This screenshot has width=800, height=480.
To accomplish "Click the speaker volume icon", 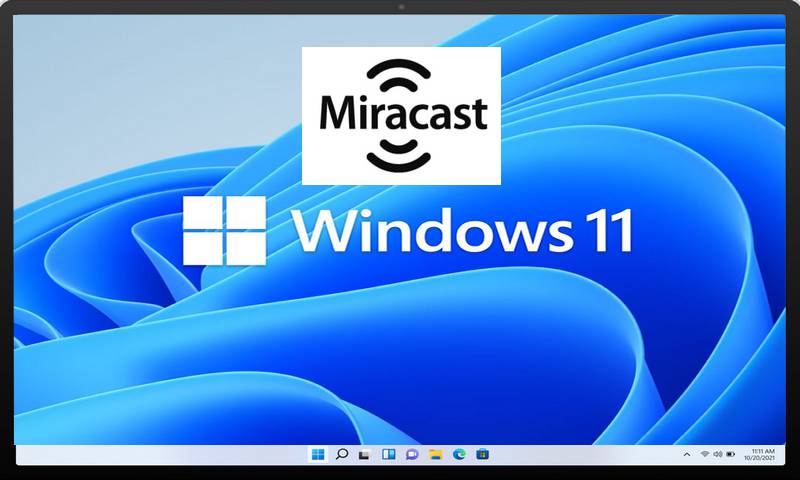I will (718, 454).
